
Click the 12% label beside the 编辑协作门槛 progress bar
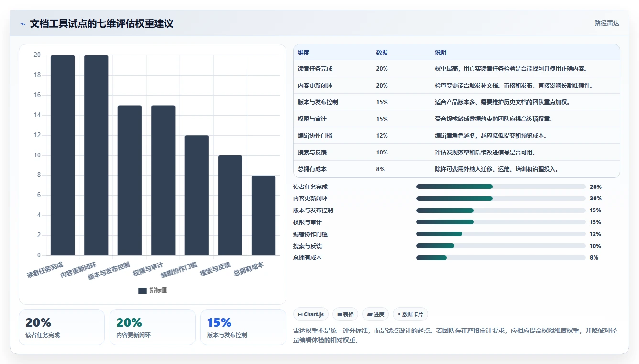(x=595, y=234)
